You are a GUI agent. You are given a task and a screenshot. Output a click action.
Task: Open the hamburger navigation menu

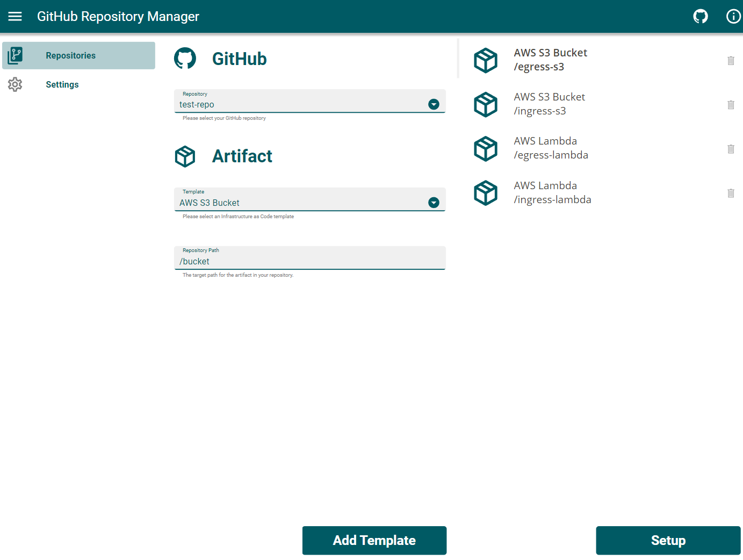click(15, 16)
